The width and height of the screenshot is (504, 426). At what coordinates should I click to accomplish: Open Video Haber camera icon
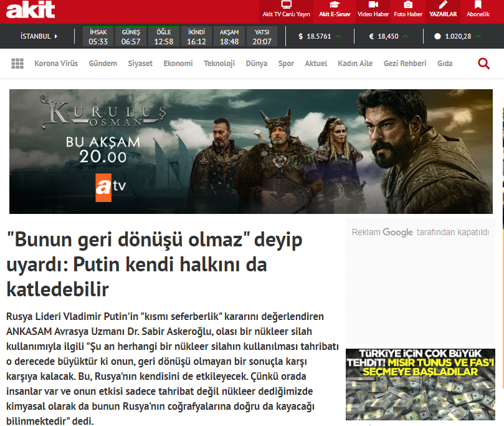[373, 6]
